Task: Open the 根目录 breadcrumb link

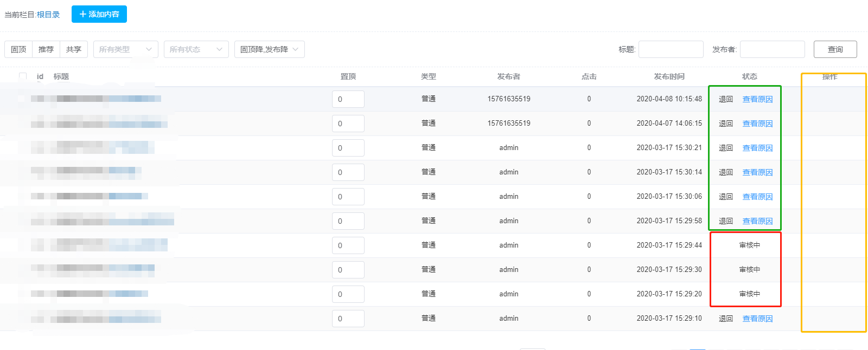Action: pos(48,15)
